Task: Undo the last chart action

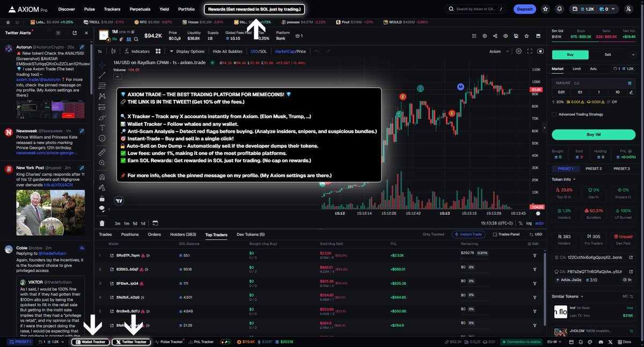Action: coord(317,52)
